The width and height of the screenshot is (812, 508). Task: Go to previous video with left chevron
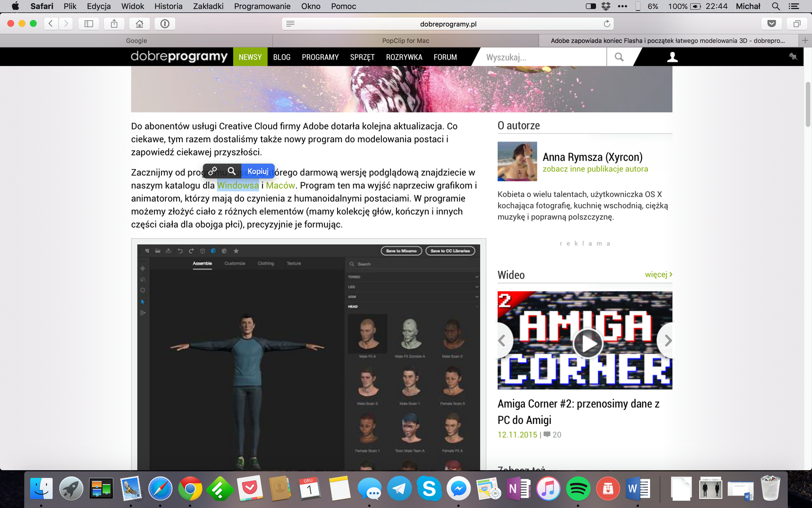click(x=503, y=340)
